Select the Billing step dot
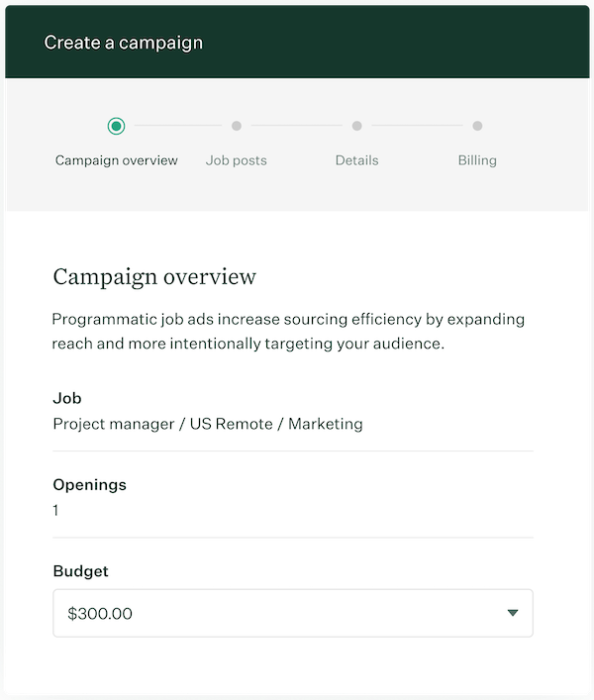 click(477, 126)
